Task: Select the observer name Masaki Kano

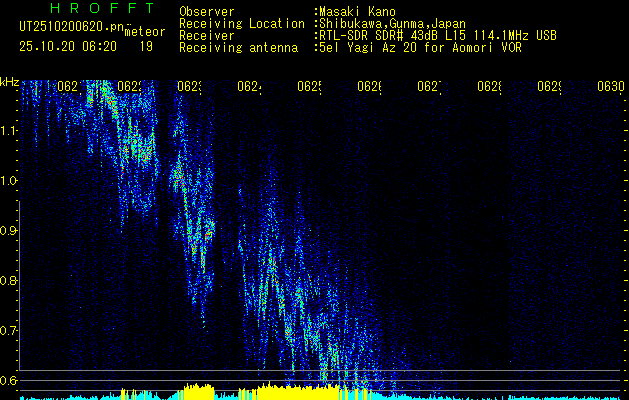Action: click(x=357, y=12)
